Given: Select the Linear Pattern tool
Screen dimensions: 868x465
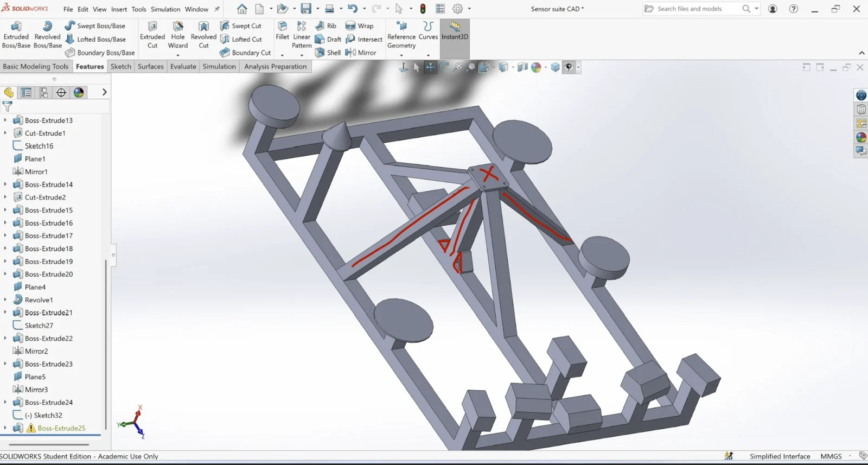Looking at the screenshot, I should pos(302,35).
